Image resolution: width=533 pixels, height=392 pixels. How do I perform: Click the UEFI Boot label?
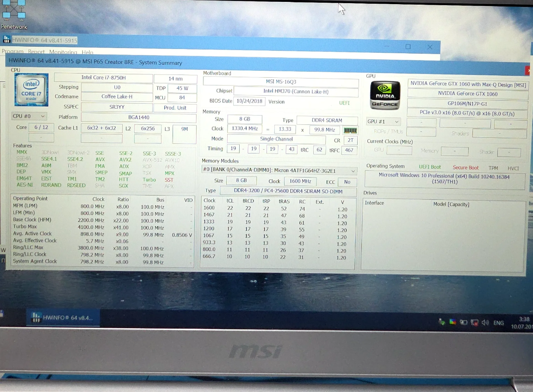tap(430, 167)
